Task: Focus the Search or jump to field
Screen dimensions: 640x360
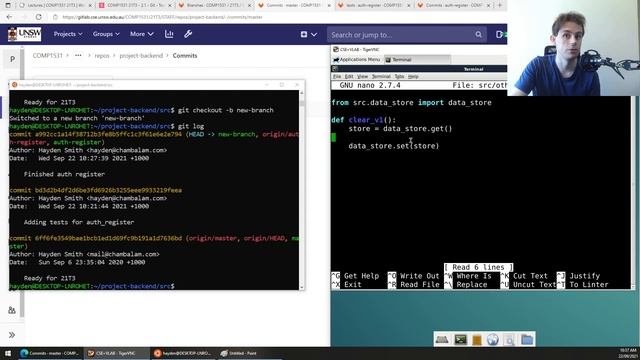Action: 407,35
